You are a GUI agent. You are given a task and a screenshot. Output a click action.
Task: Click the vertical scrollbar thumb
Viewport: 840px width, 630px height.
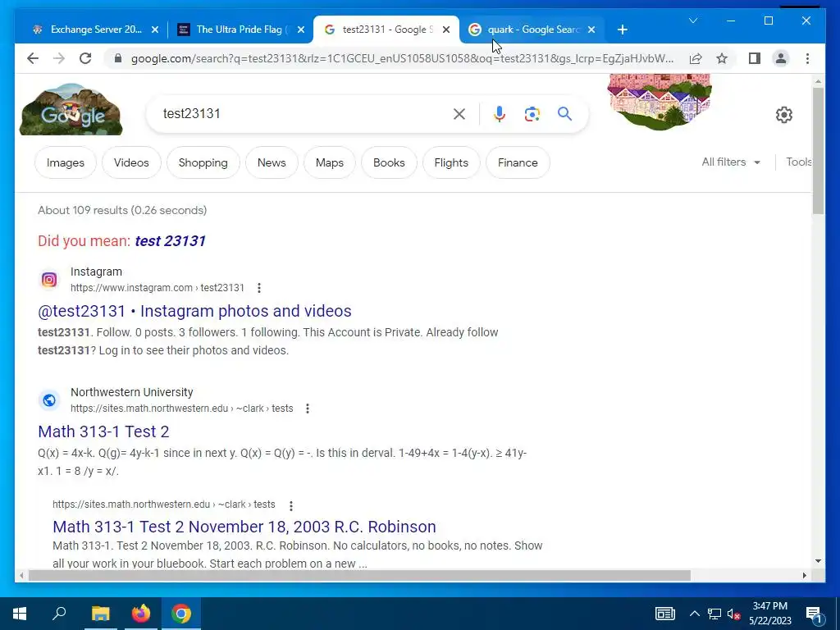(x=818, y=151)
